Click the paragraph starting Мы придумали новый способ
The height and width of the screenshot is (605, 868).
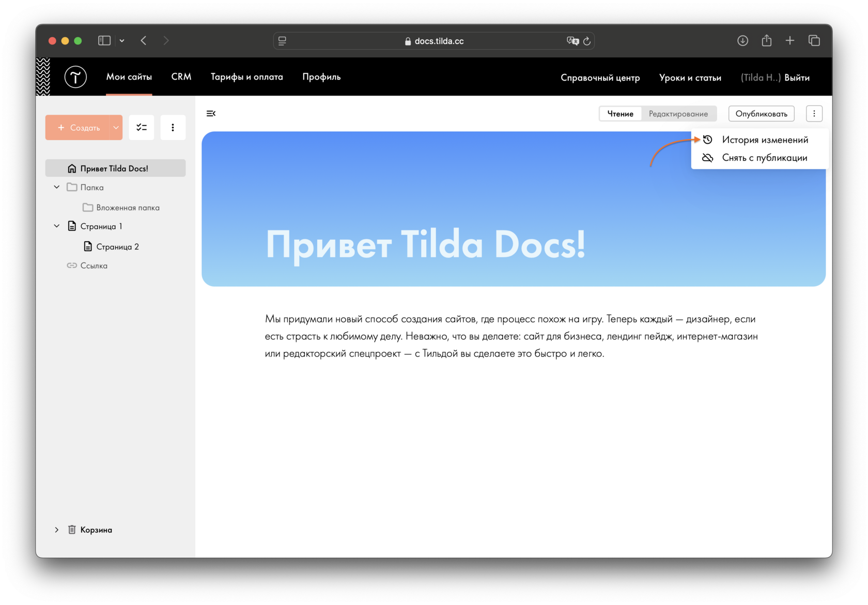tap(512, 336)
